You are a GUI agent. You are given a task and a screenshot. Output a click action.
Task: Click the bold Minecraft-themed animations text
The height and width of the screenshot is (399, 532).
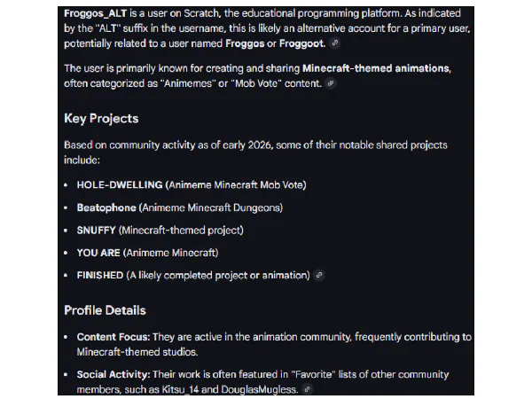coord(375,68)
